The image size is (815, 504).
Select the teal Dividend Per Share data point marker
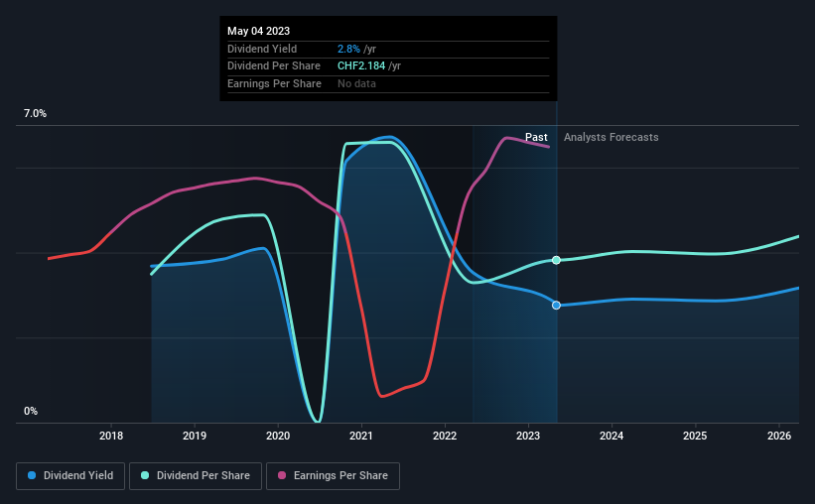point(556,260)
